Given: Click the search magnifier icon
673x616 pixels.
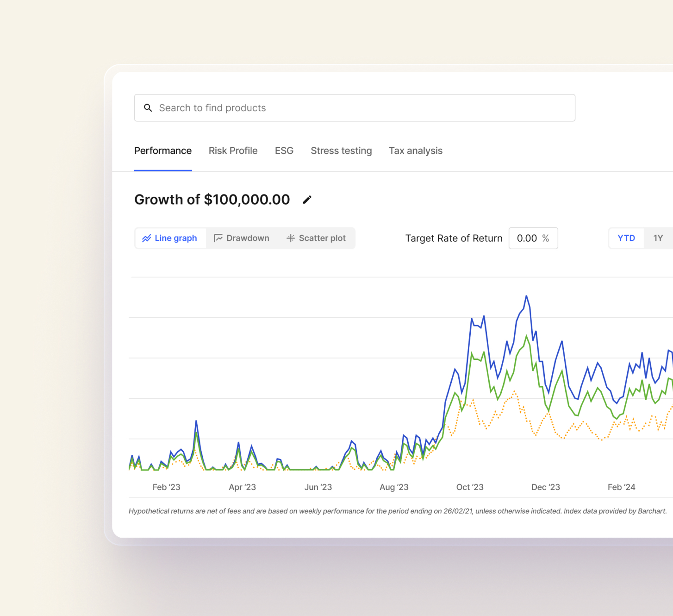Looking at the screenshot, I should click(x=148, y=108).
